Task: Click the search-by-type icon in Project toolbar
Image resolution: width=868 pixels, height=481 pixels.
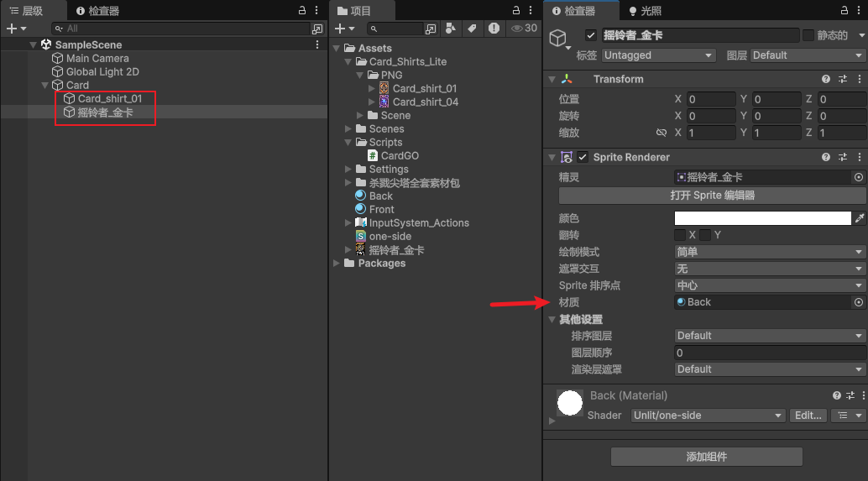Action: 451,29
